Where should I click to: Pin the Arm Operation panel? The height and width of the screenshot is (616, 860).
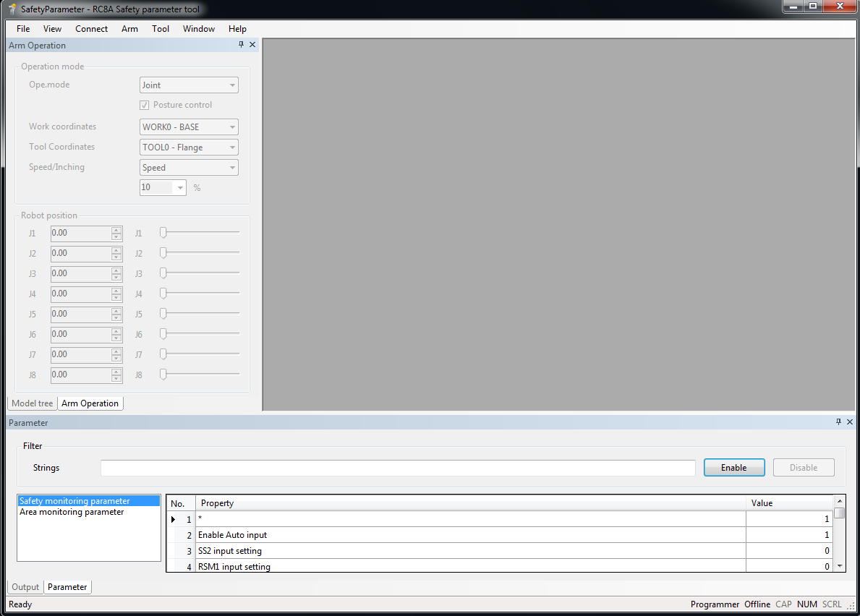241,45
